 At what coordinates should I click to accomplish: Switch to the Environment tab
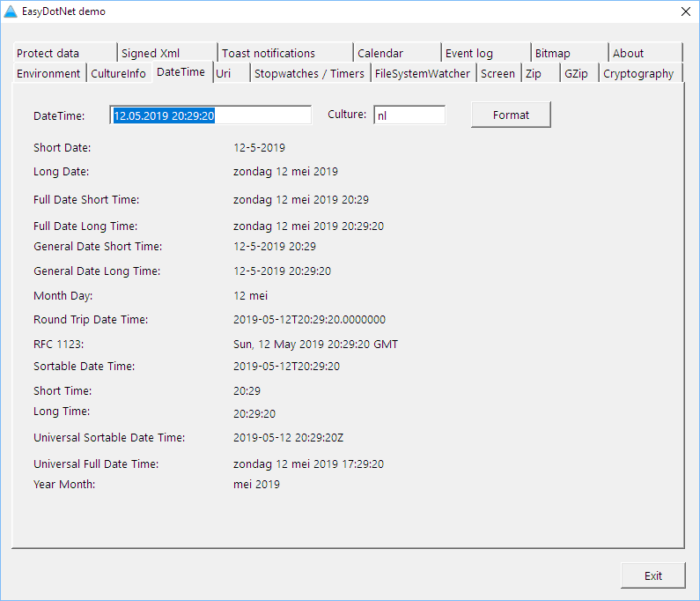(x=48, y=74)
